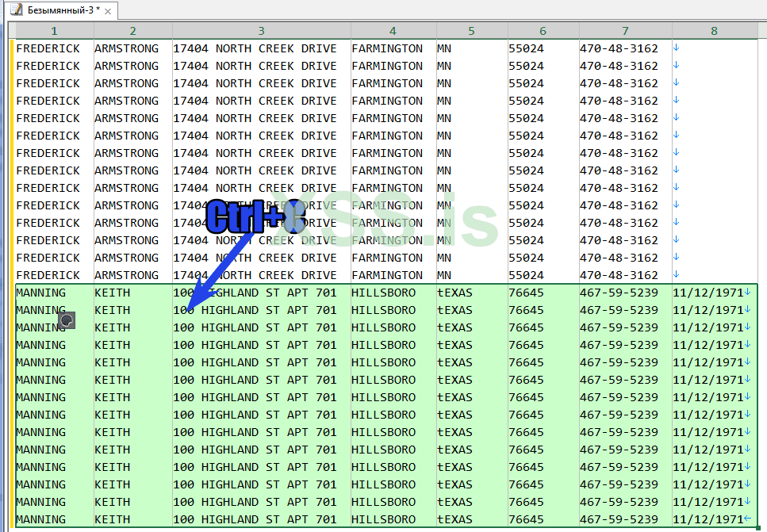Select column header 2
Image resolution: width=767 pixels, height=532 pixels.
click(132, 31)
